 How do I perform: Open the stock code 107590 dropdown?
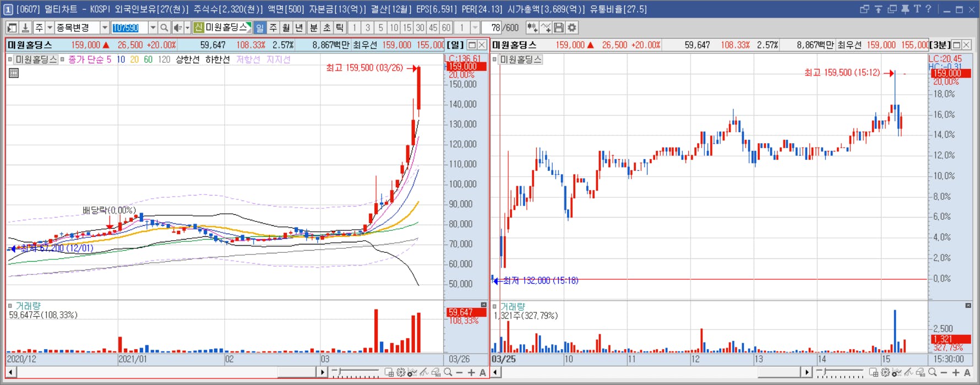[x=153, y=28]
